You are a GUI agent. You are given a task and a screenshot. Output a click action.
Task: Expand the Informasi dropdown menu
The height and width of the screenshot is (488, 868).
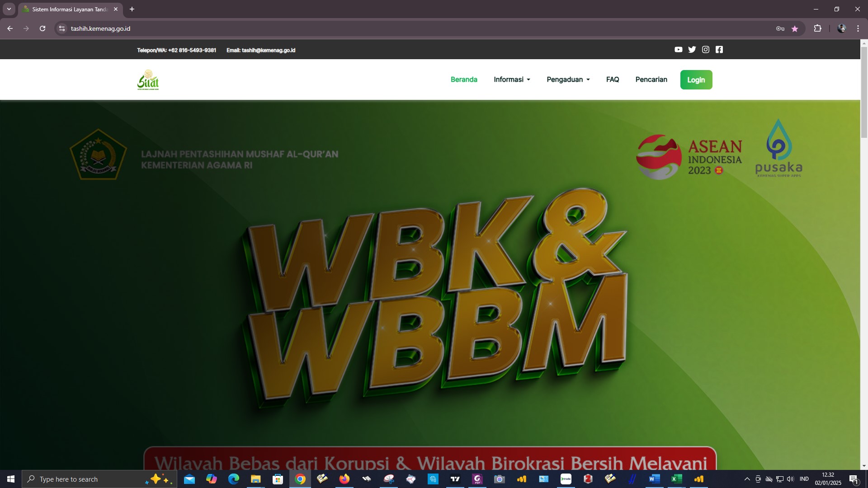click(512, 80)
